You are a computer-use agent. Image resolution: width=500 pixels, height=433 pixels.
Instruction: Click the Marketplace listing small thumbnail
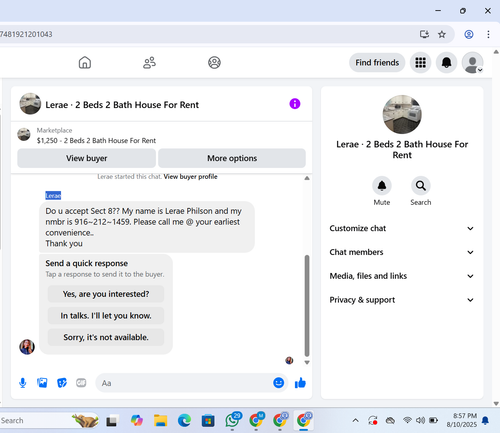click(24, 134)
